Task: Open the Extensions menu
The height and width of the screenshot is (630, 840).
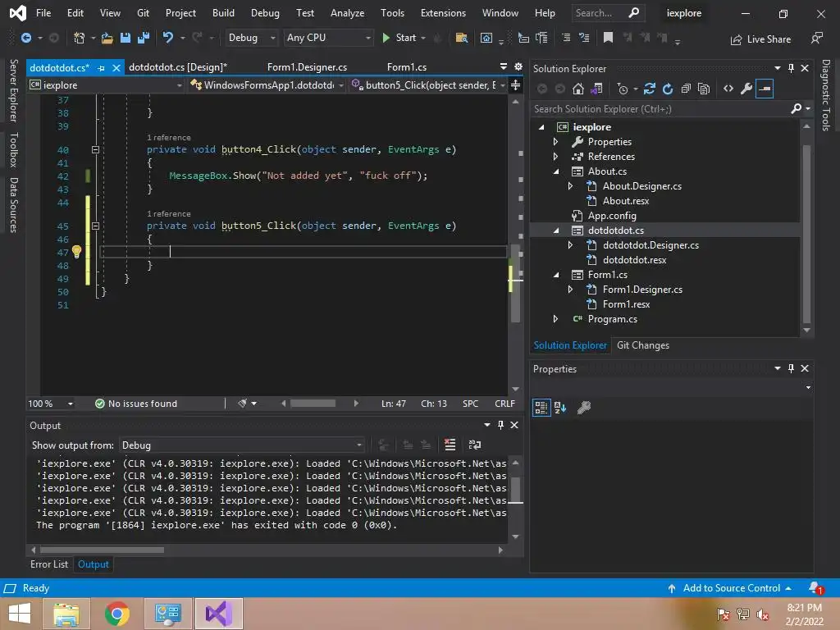Action: (443, 13)
